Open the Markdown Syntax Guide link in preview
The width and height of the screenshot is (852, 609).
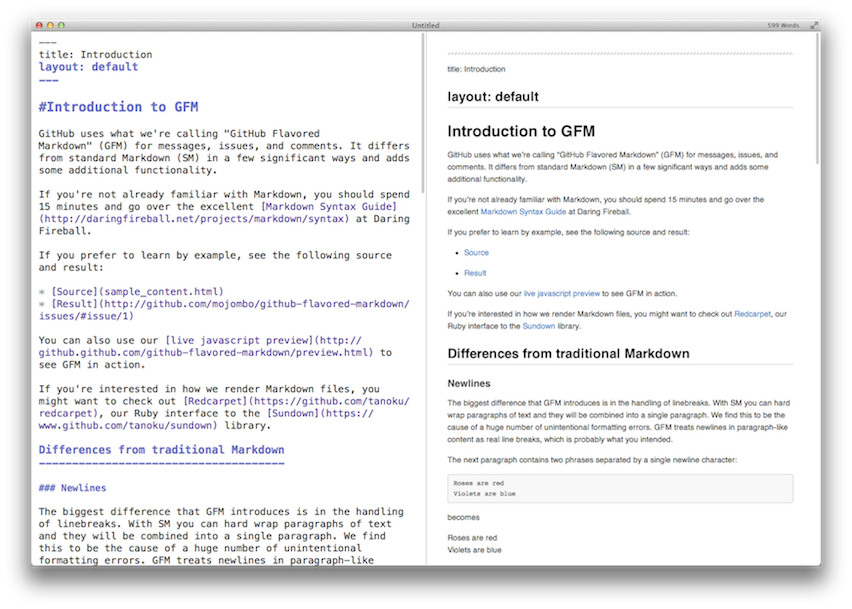tap(523, 212)
